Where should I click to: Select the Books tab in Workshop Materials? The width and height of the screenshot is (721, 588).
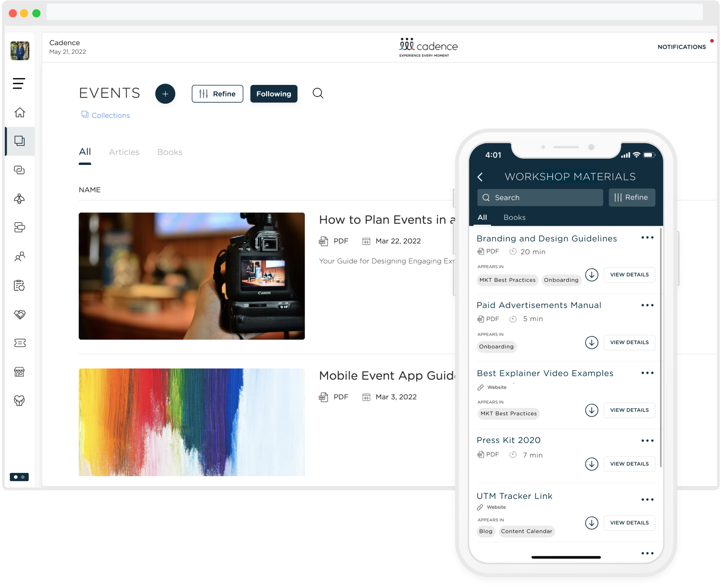coord(514,217)
